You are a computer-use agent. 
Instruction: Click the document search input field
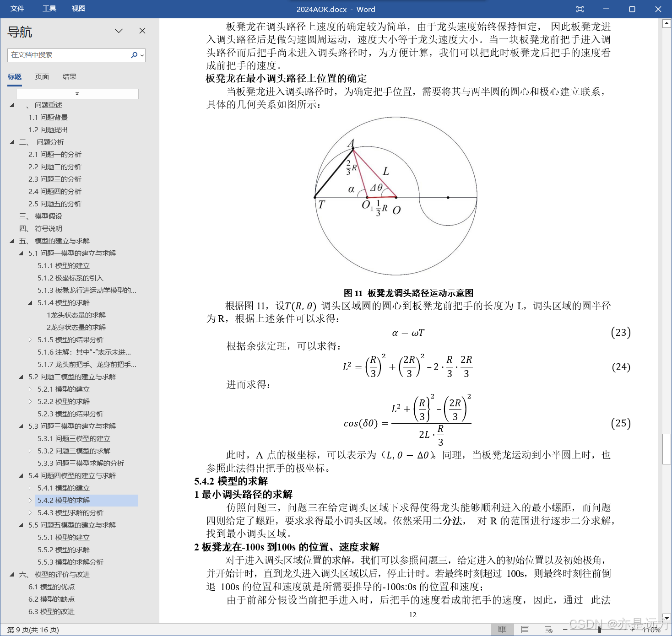tap(69, 55)
